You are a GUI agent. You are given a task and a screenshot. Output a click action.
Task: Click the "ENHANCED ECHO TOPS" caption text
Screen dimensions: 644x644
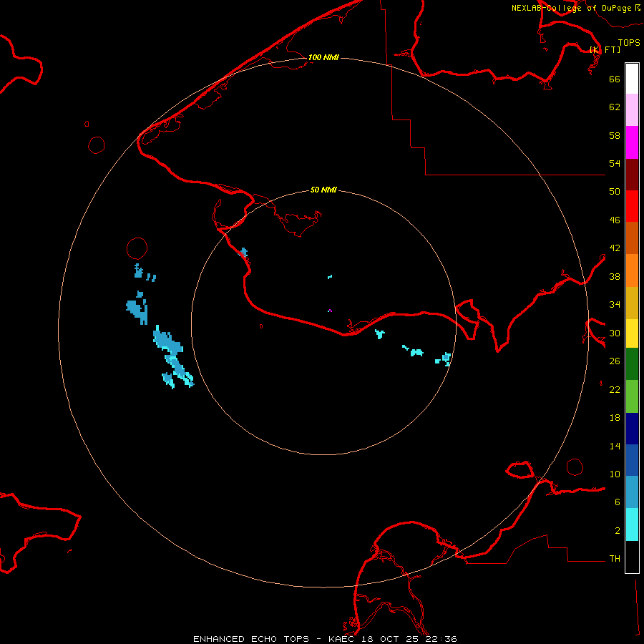[x=251, y=639]
